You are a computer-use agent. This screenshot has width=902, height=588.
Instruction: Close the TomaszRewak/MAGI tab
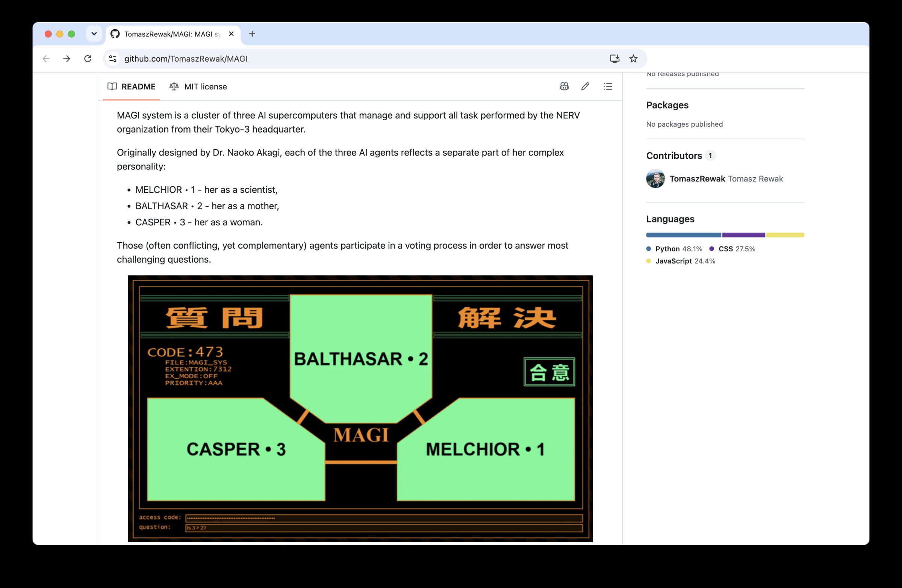click(x=231, y=34)
